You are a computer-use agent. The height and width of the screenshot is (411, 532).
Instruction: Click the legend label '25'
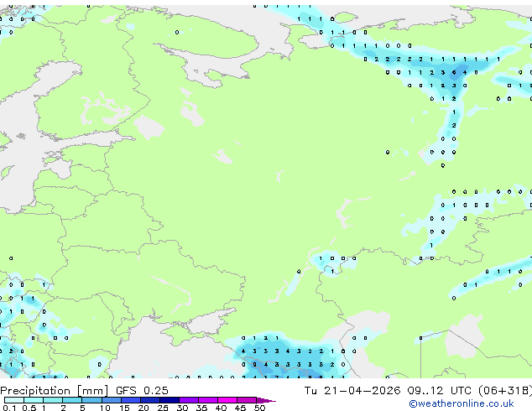pyautogui.click(x=163, y=408)
